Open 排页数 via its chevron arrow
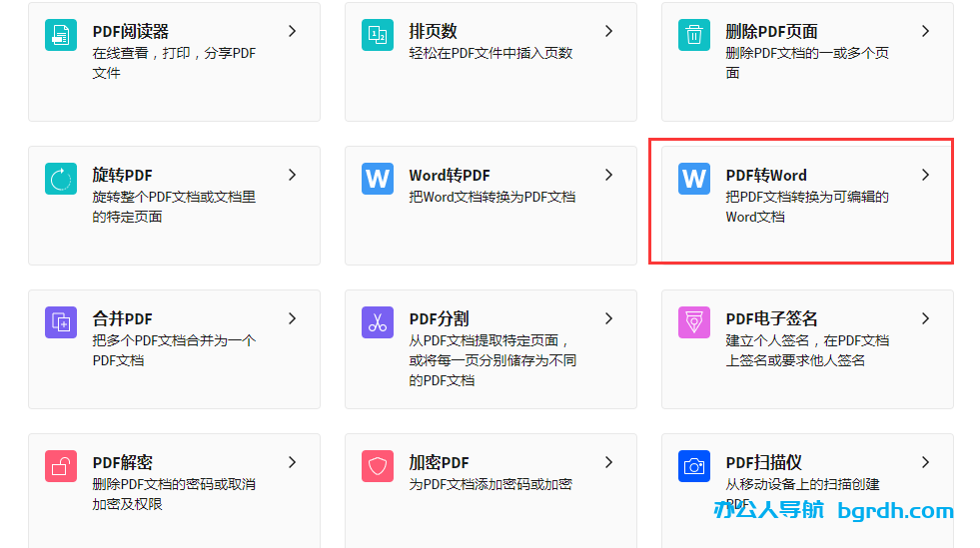 pyautogui.click(x=609, y=31)
